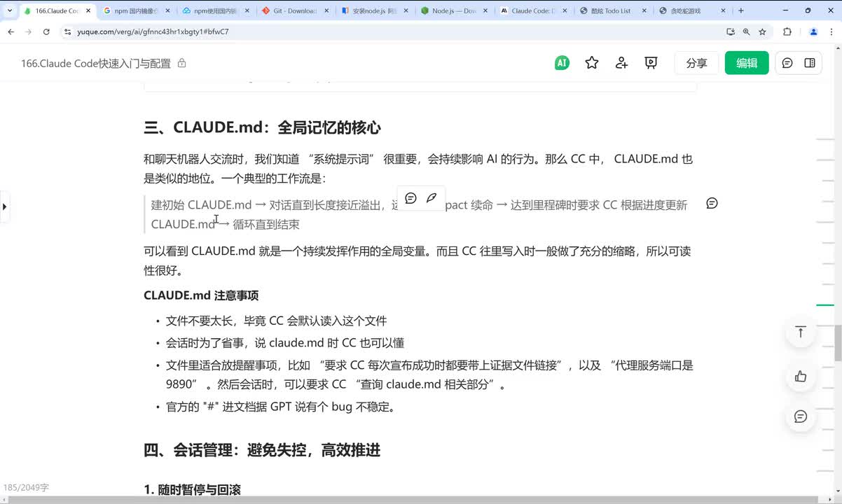Star this document as favorite
The image size is (842, 504).
point(592,63)
